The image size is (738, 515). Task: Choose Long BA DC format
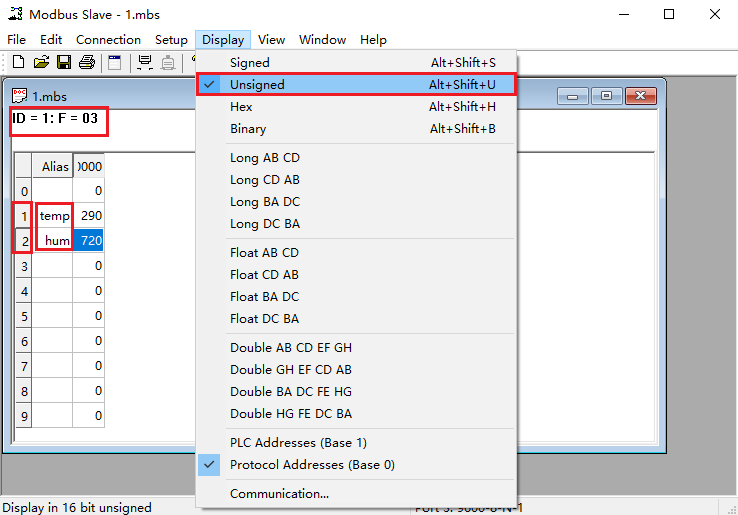click(x=356, y=202)
